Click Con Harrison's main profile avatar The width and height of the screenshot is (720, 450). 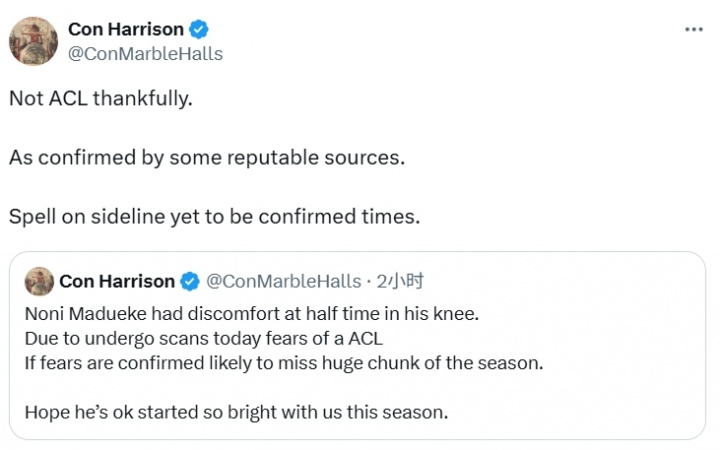(33, 41)
